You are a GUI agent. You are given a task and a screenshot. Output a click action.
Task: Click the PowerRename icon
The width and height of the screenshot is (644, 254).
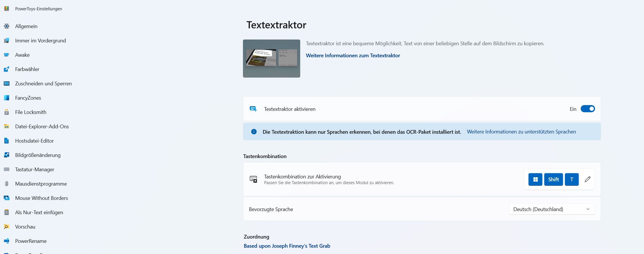(7, 241)
